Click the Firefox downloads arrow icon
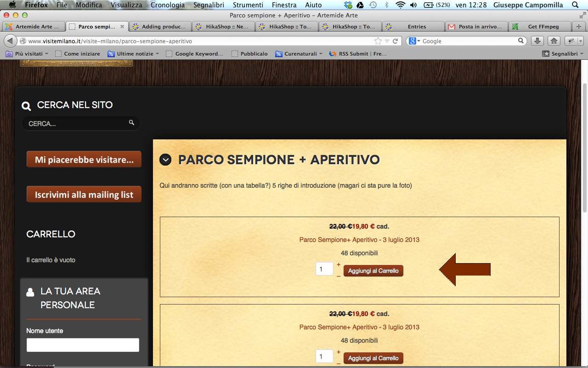This screenshot has height=368, width=588. click(x=537, y=41)
